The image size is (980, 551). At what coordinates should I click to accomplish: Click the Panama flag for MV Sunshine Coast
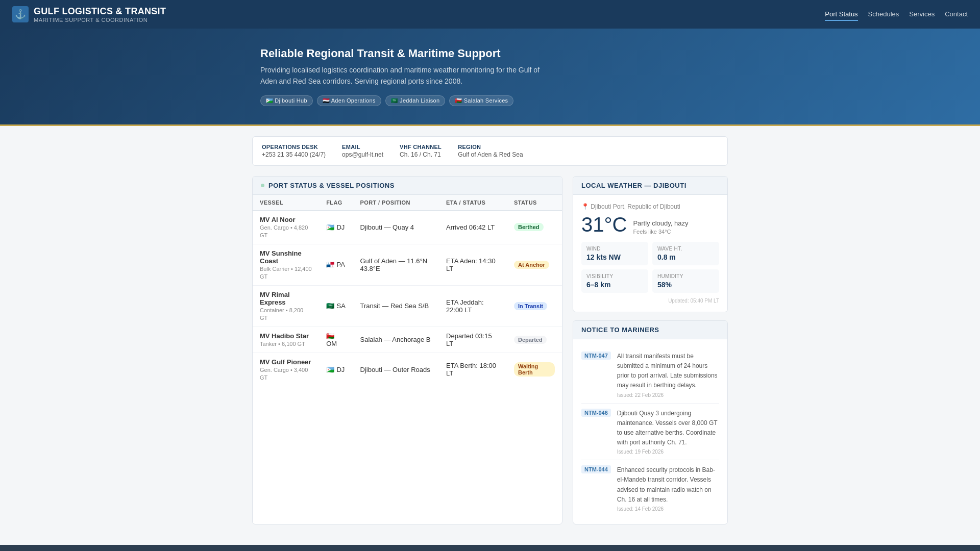pos(330,265)
